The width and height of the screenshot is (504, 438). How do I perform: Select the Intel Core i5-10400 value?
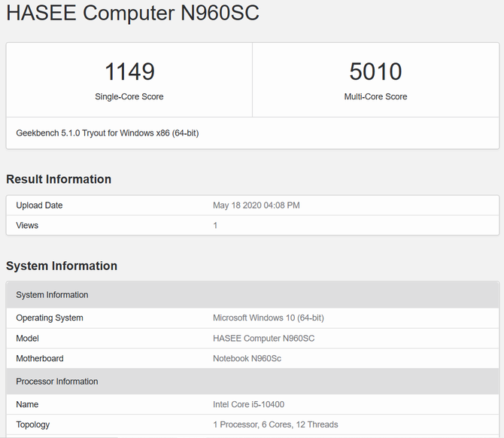(248, 404)
